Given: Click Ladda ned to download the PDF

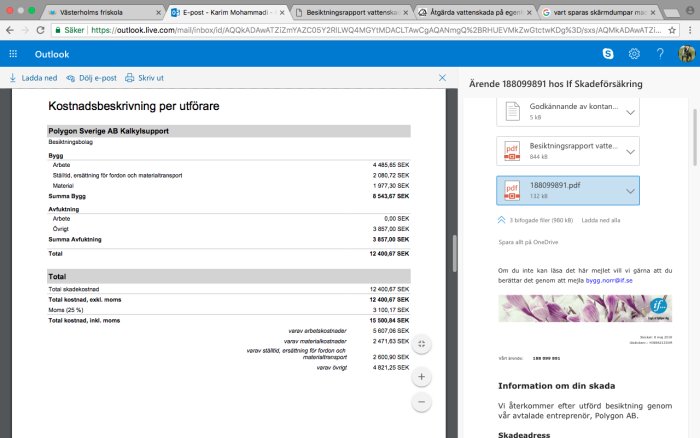Looking at the screenshot, I should coord(33,78).
